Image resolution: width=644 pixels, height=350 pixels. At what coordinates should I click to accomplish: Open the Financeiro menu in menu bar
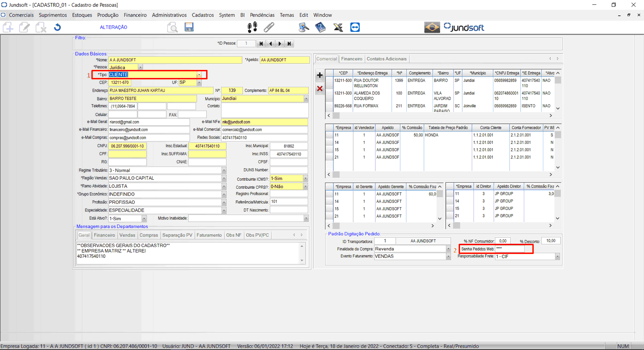pyautogui.click(x=135, y=15)
